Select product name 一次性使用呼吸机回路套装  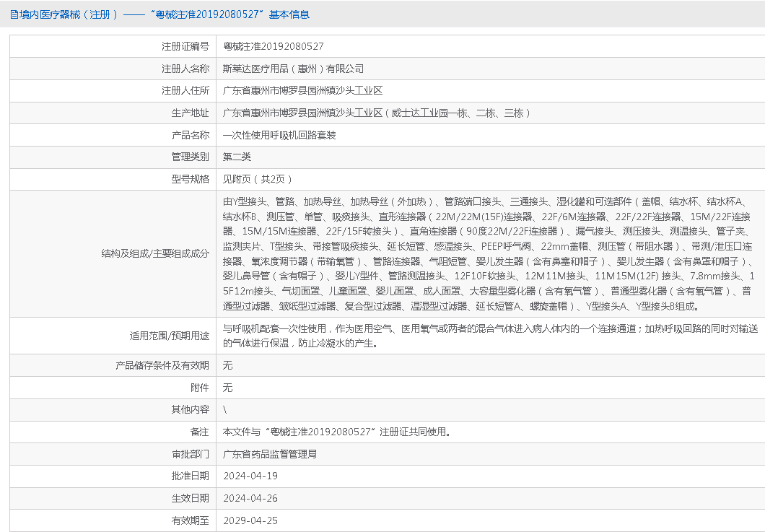tap(279, 135)
